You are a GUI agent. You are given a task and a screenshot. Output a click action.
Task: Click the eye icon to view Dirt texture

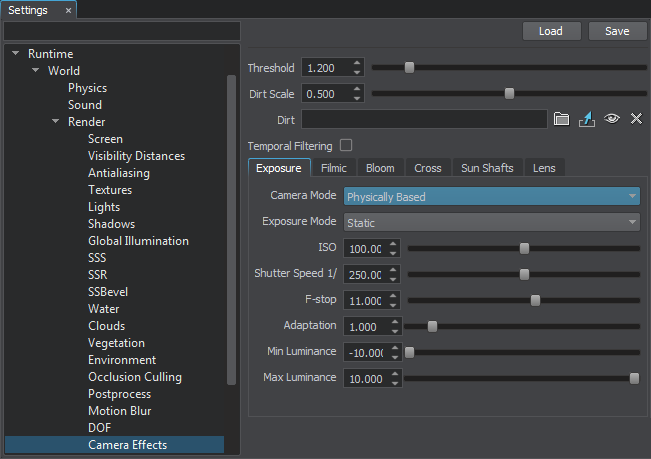[612, 119]
